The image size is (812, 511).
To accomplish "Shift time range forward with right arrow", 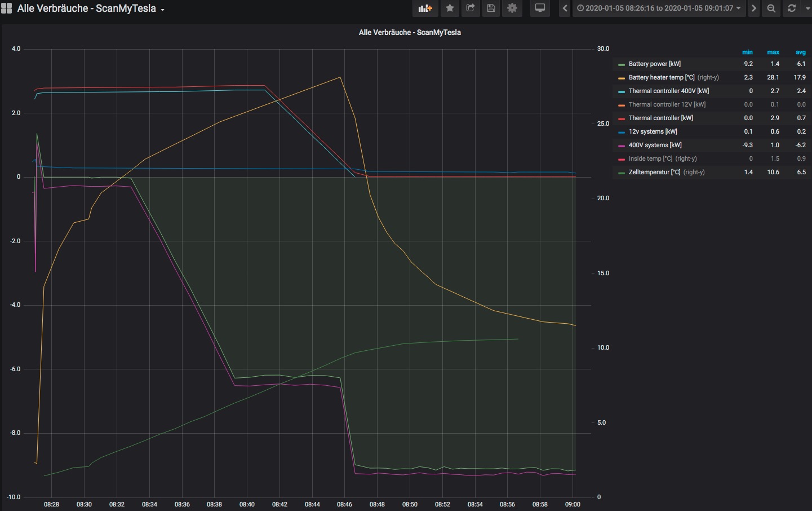I will coord(754,8).
